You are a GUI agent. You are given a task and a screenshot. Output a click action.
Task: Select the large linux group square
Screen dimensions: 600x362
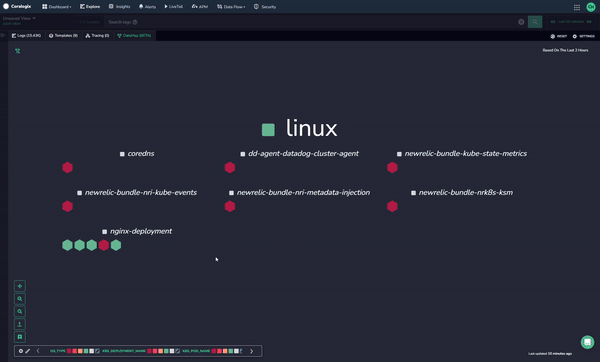pos(268,130)
